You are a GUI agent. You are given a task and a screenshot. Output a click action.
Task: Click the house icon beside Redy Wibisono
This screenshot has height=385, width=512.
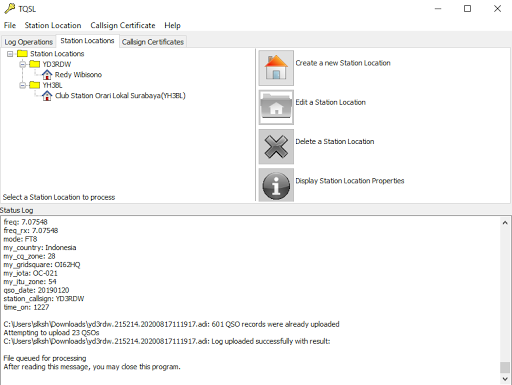[47, 75]
